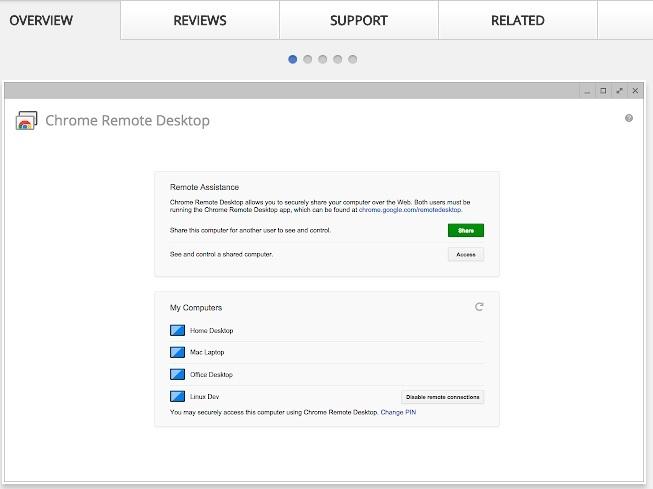Refresh the My Computers list
The image size is (653, 489).
click(479, 307)
